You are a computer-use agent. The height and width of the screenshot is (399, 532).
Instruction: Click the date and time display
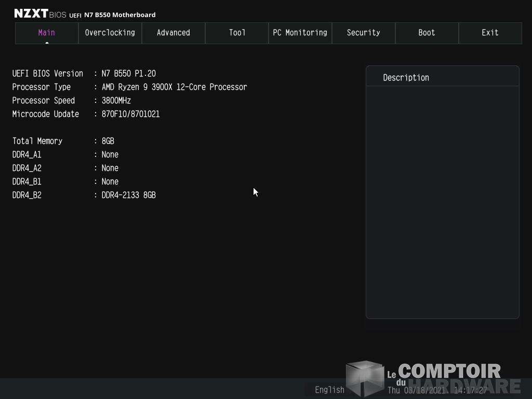pos(437,390)
